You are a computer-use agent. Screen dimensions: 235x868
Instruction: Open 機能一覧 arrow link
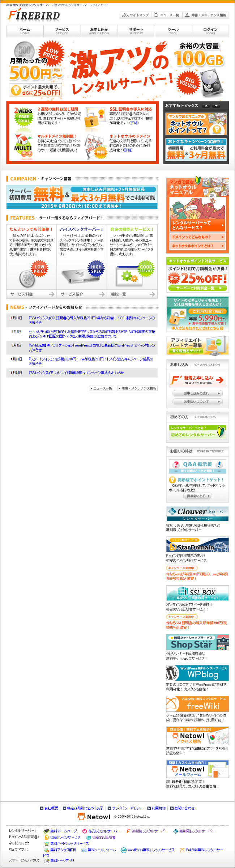[132, 294]
